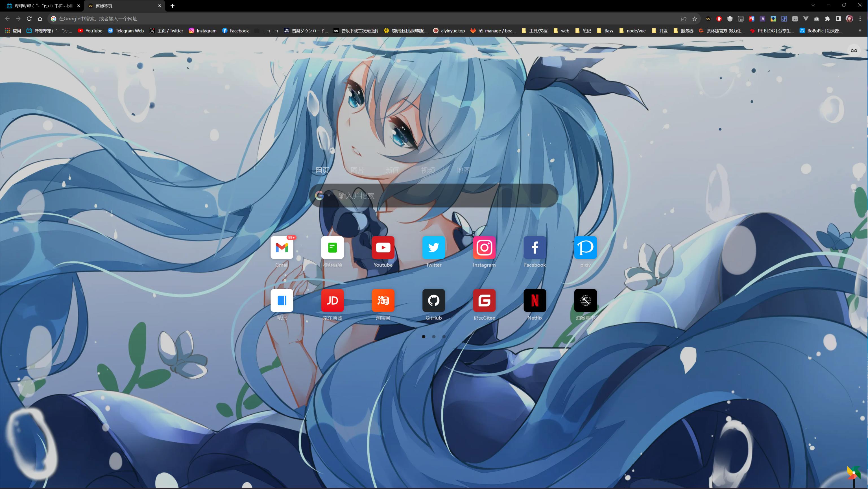Expand the search engine selector dropdown
This screenshot has width=868, height=489.
329,195
